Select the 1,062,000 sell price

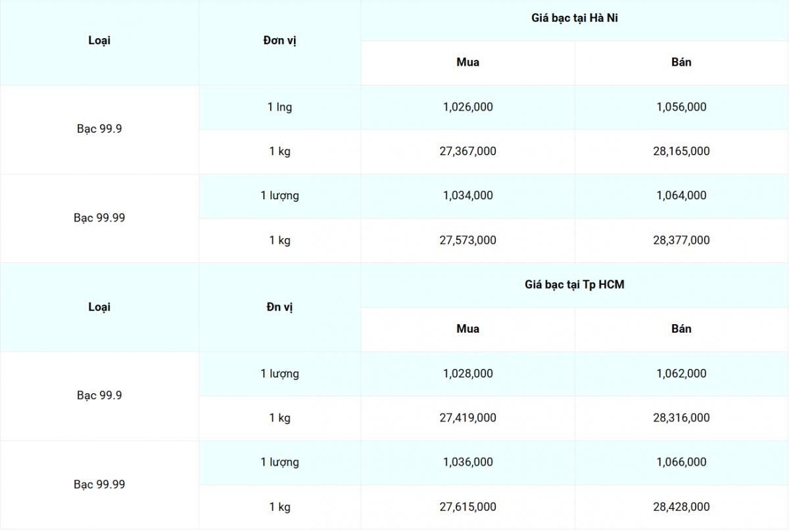coord(681,374)
